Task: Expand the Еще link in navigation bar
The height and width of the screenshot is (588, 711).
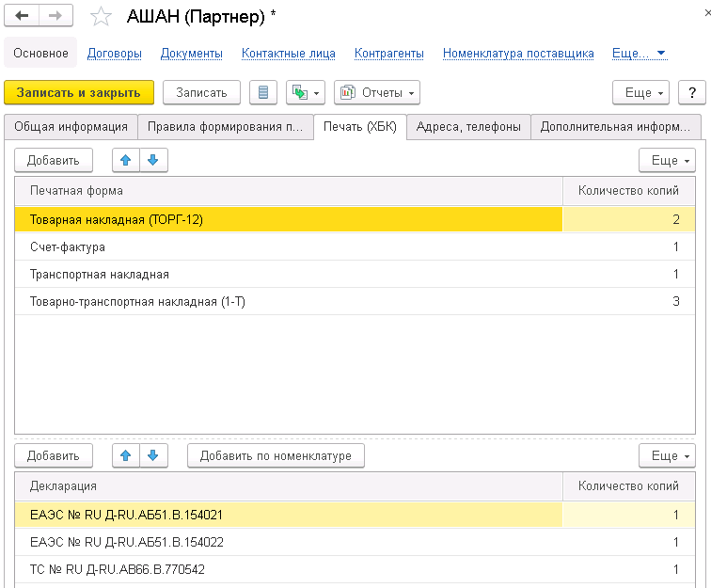Action: point(639,54)
